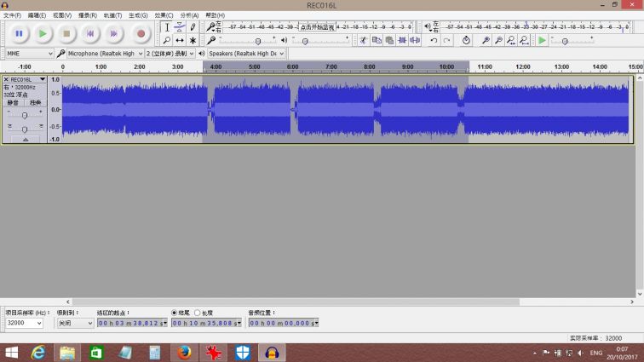Select the 结尾 (End) radio button
Screen dimensions: 644x362
coord(175,313)
